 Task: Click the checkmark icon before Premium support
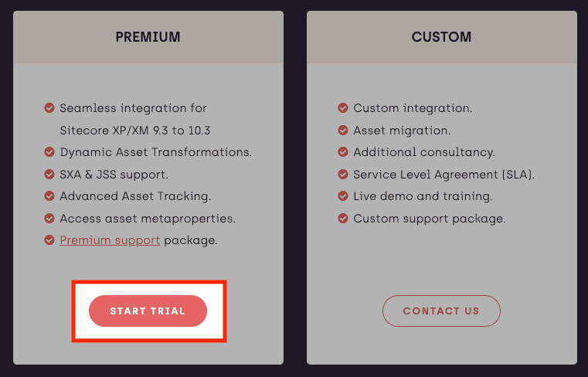[49, 240]
